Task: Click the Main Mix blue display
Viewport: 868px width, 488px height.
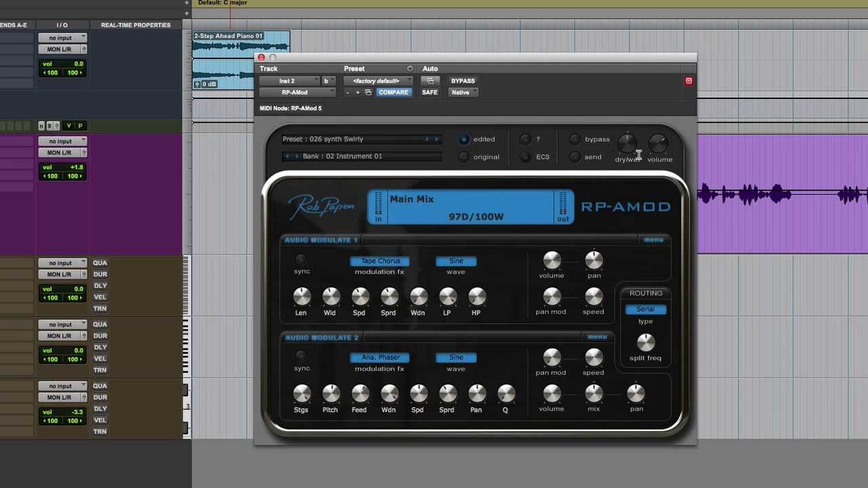Action: 471,207
